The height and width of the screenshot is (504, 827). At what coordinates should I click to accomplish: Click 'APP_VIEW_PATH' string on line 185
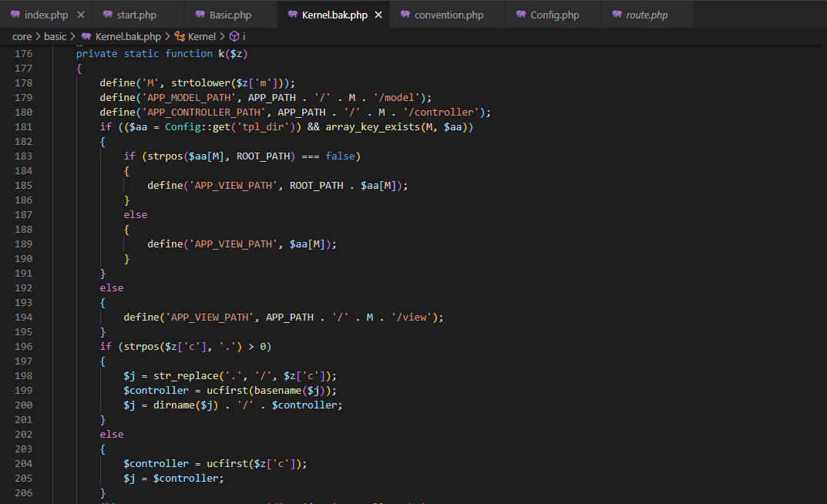pyautogui.click(x=234, y=186)
